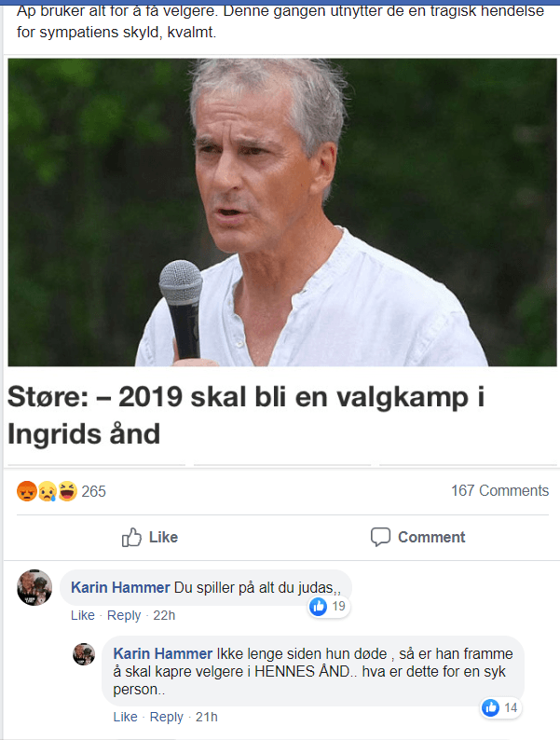This screenshot has width=560, height=740.
Task: Click the thumbs-up Like icon under the post
Action: 131,537
